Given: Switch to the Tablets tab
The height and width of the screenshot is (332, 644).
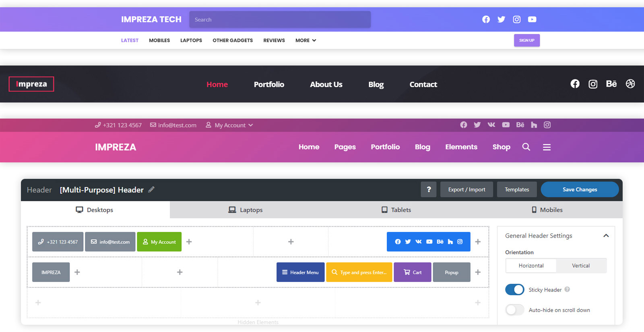Looking at the screenshot, I should pyautogui.click(x=396, y=210).
